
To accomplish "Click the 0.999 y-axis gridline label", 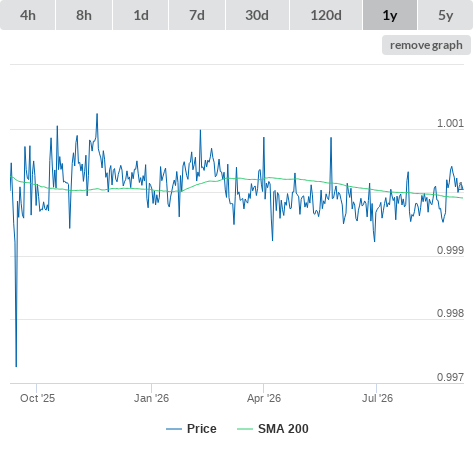I will click(450, 250).
